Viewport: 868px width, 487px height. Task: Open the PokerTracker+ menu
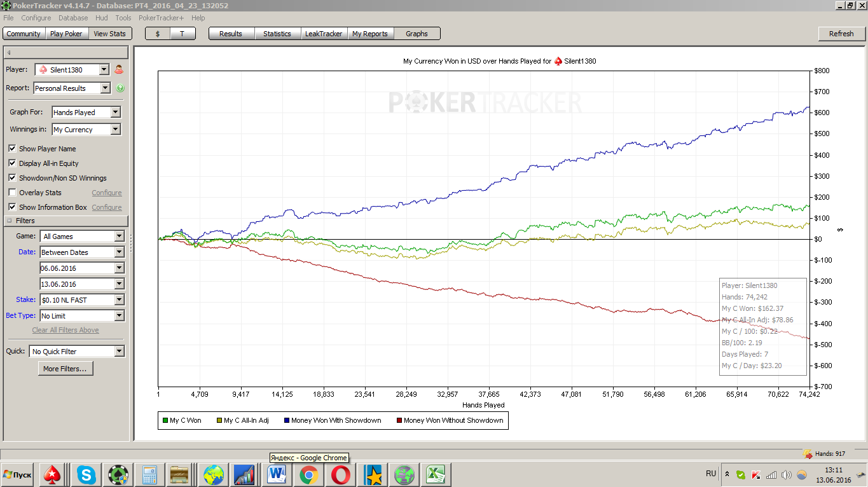tap(161, 18)
